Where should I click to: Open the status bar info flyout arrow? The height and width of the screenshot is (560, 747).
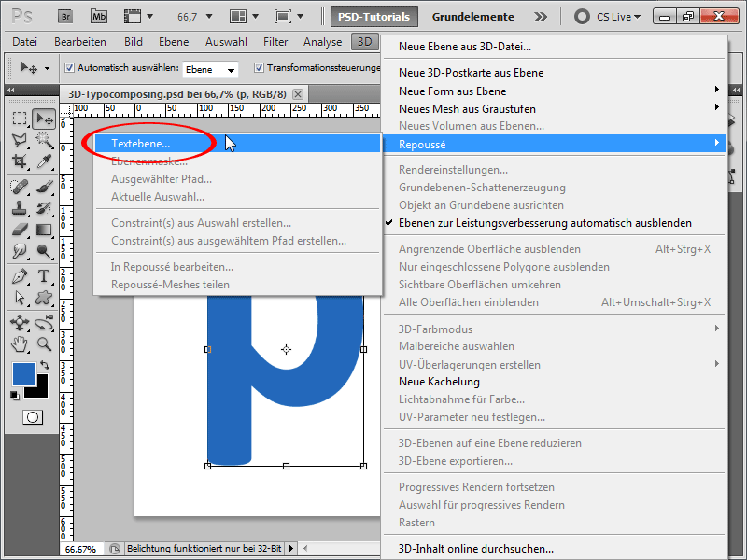coord(290,549)
